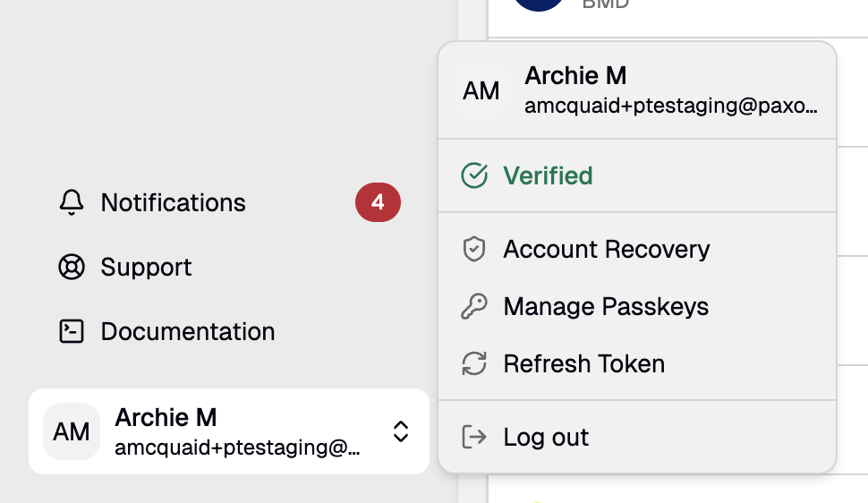Click Archie M name in popup header

click(575, 76)
